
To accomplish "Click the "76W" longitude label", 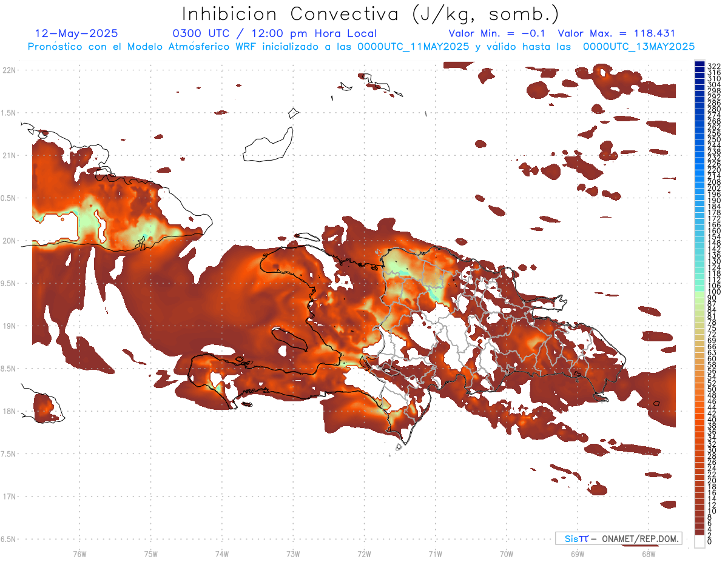I will [x=79, y=553].
